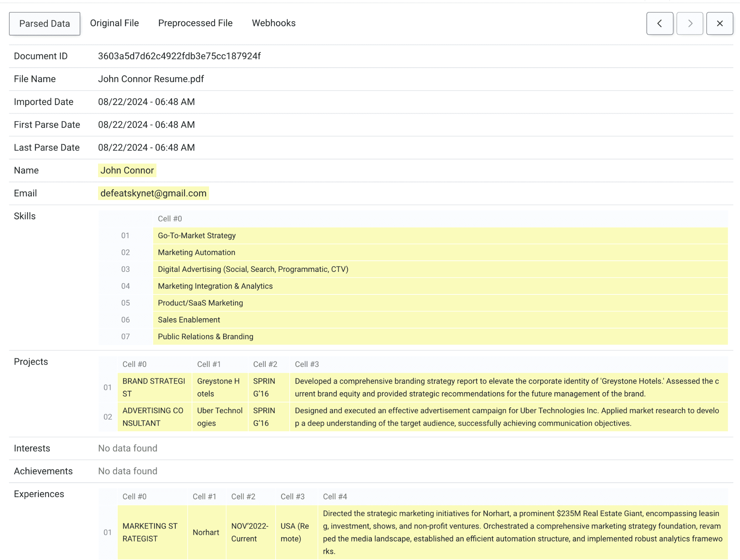
Task: Click the skill Go-To-Market Strategy
Action: [x=196, y=235]
